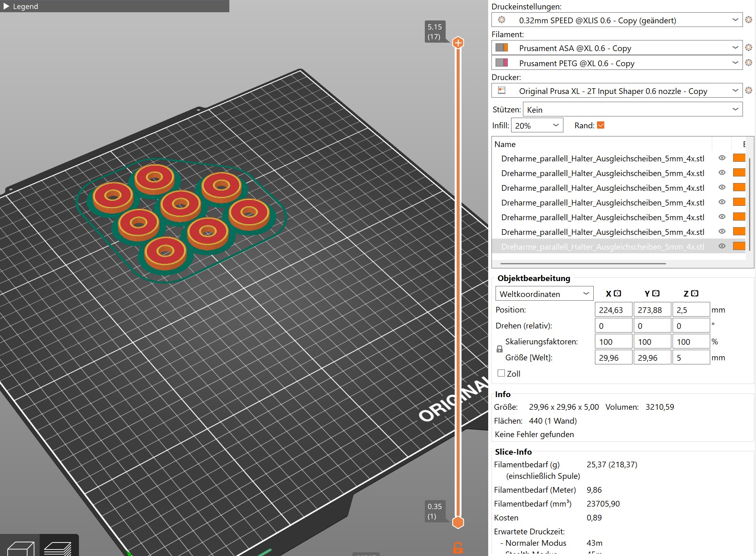Click the Größe X field 29,96
This screenshot has height=556, width=756.
click(613, 357)
